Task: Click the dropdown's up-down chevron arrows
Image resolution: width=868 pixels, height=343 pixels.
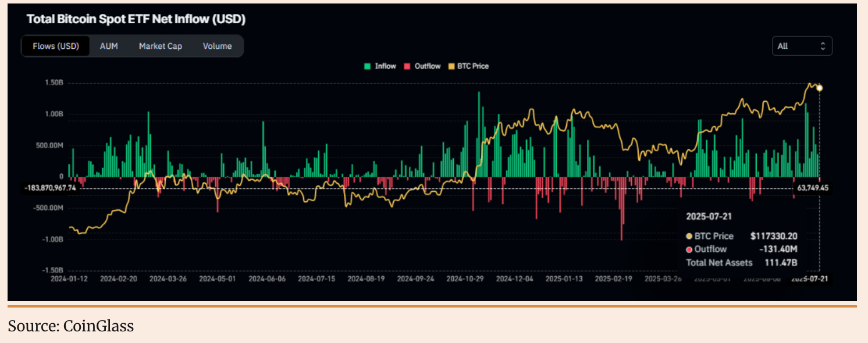Action: pos(823,46)
